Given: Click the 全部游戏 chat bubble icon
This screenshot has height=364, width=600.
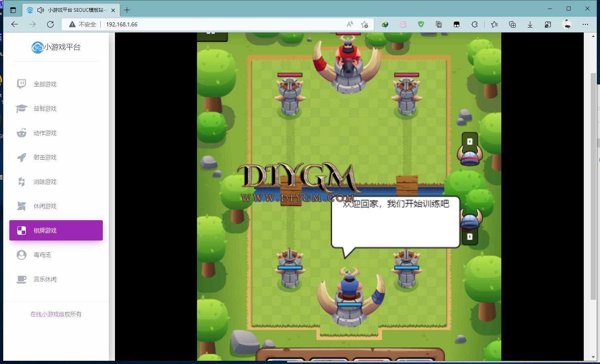Looking at the screenshot, I should 22,84.
